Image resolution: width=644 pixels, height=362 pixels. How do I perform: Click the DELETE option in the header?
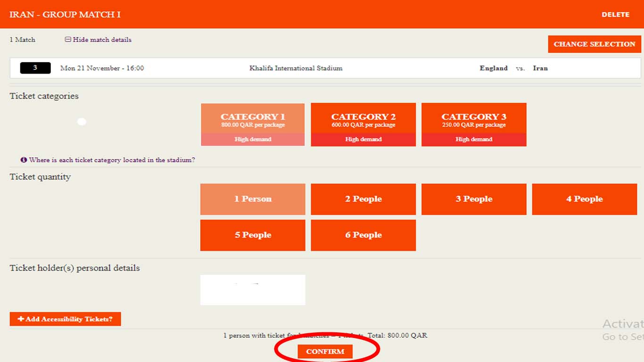coord(615,15)
